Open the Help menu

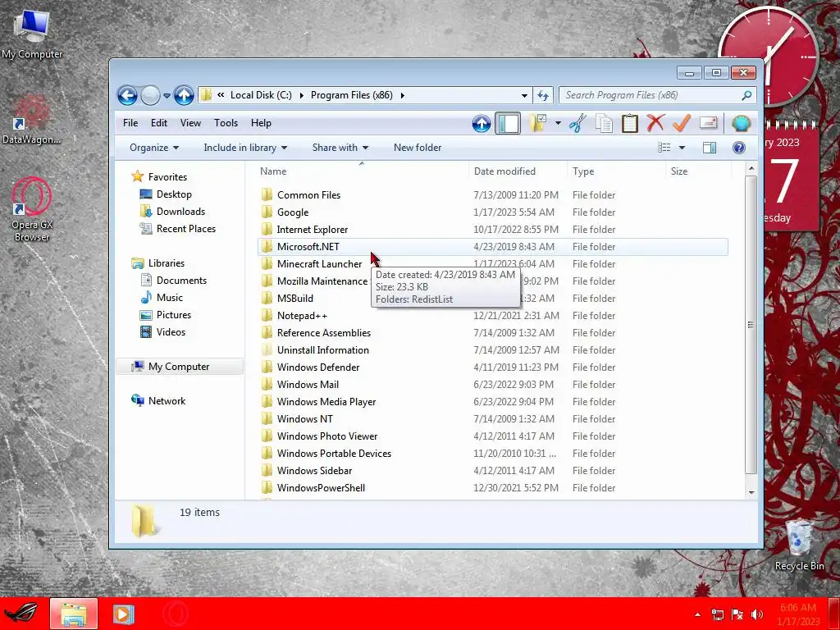click(261, 123)
